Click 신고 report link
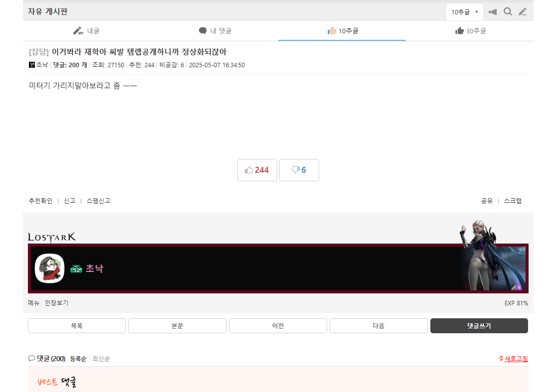 [69, 201]
